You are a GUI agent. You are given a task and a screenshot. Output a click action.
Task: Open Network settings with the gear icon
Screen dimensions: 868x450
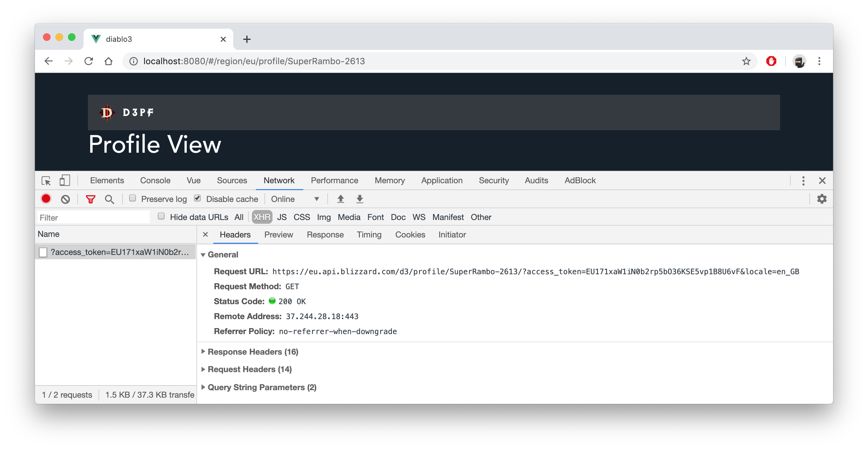click(x=822, y=199)
